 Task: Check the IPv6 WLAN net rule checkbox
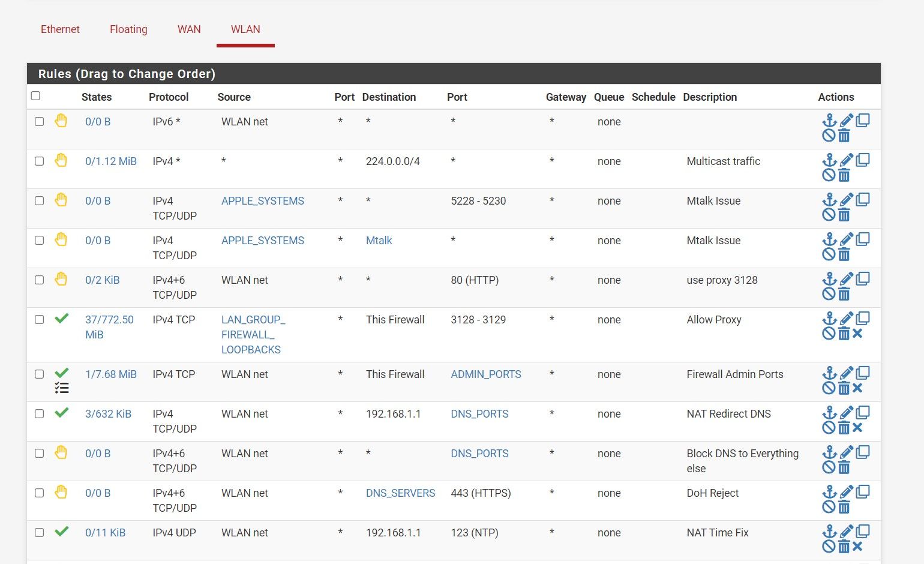tap(40, 121)
